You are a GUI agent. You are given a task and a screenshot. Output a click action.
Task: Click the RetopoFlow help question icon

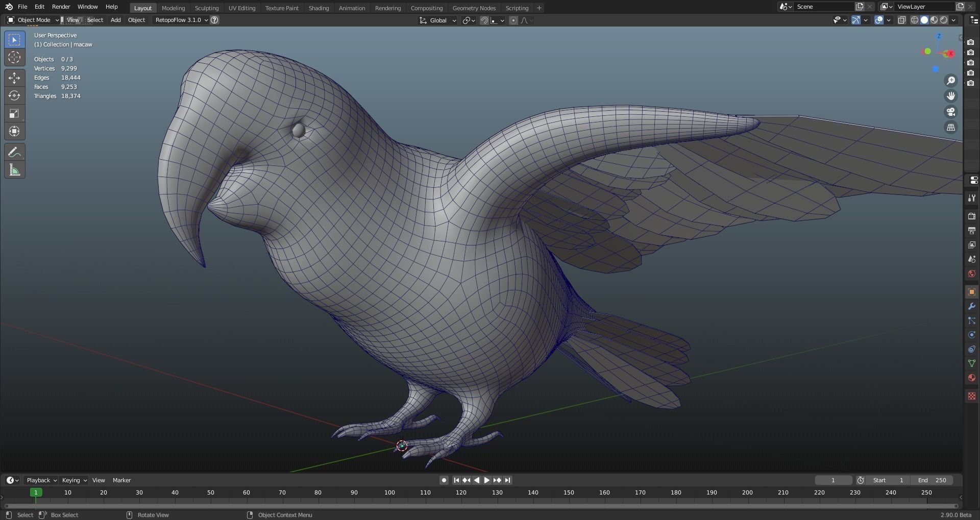(215, 20)
